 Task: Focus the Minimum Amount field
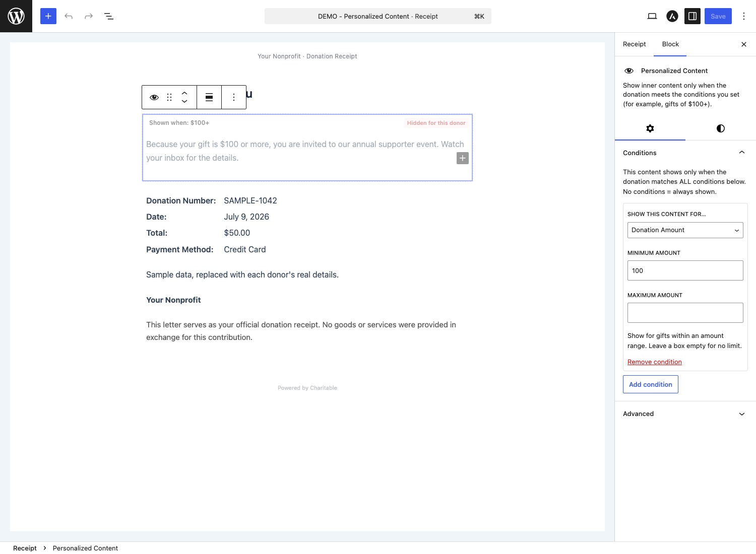685,270
